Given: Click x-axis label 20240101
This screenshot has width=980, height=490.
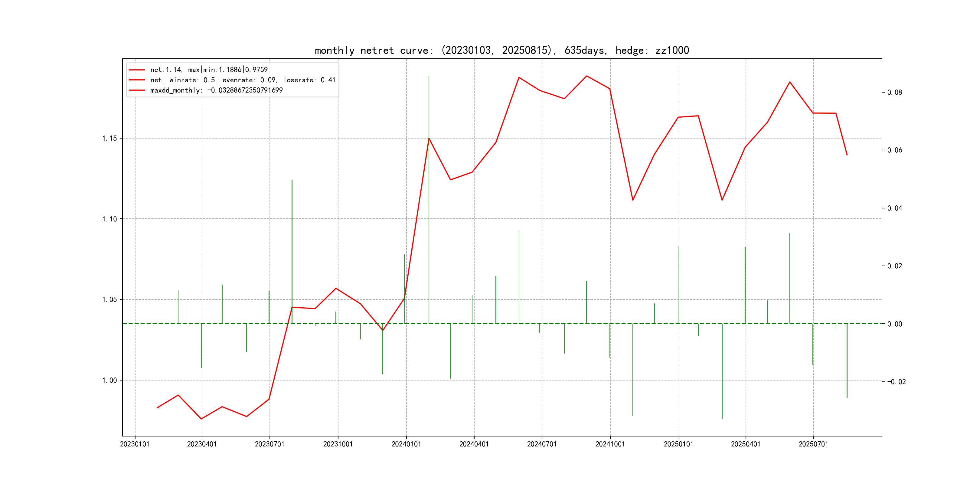Looking at the screenshot, I should point(406,444).
